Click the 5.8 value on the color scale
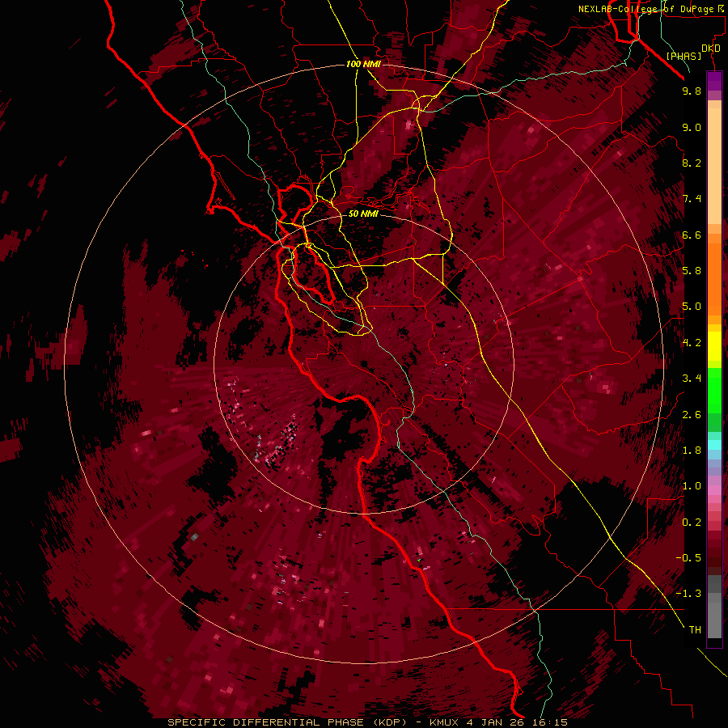The height and width of the screenshot is (728, 728). coord(692,271)
